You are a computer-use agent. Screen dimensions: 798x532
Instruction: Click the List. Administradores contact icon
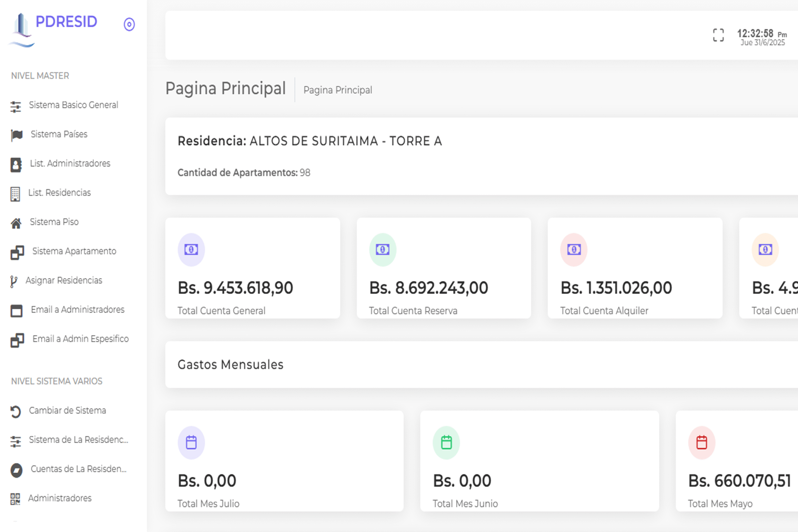16,165
